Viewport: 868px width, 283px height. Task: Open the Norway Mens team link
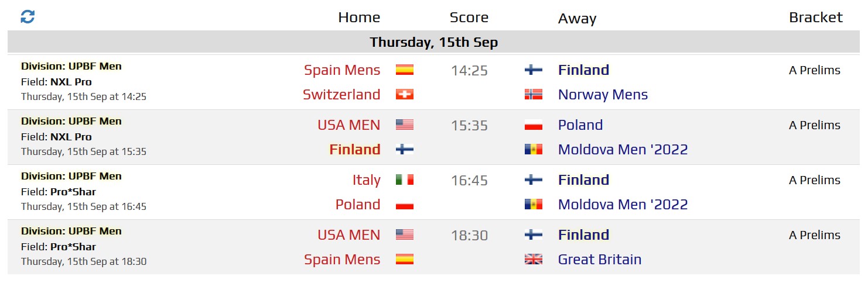[603, 94]
